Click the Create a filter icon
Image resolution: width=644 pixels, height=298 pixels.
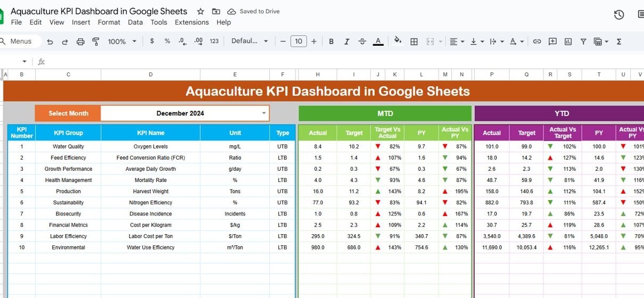(583, 42)
